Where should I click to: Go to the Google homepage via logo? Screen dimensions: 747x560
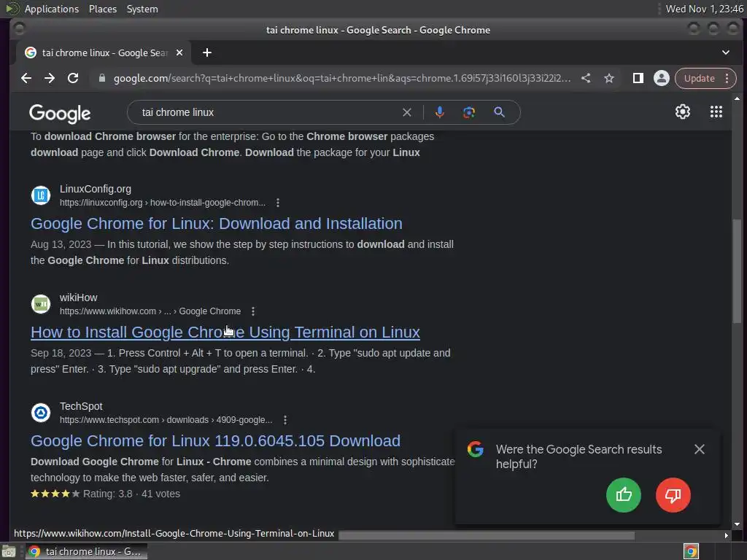(60, 113)
